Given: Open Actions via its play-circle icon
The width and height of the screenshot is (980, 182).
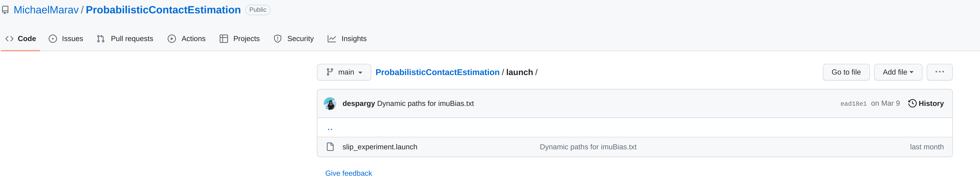Looking at the screenshot, I should coord(172,38).
